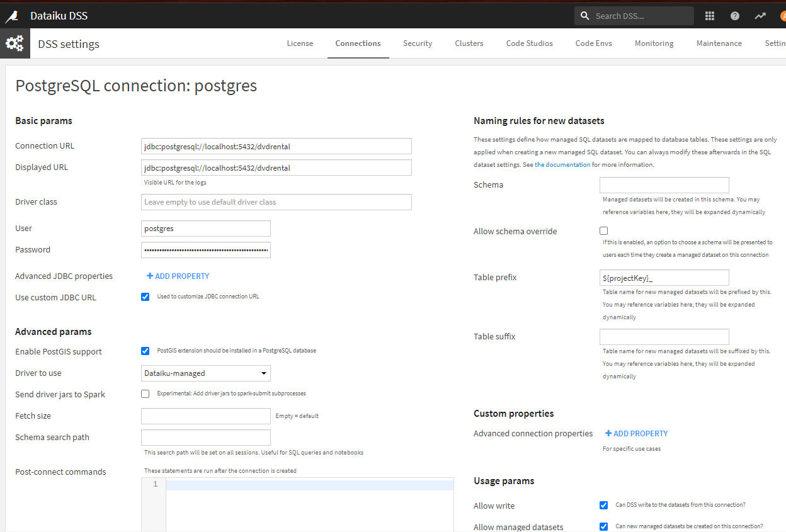786x532 pixels.
Task: Open the activity trend icon
Action: coord(760,16)
